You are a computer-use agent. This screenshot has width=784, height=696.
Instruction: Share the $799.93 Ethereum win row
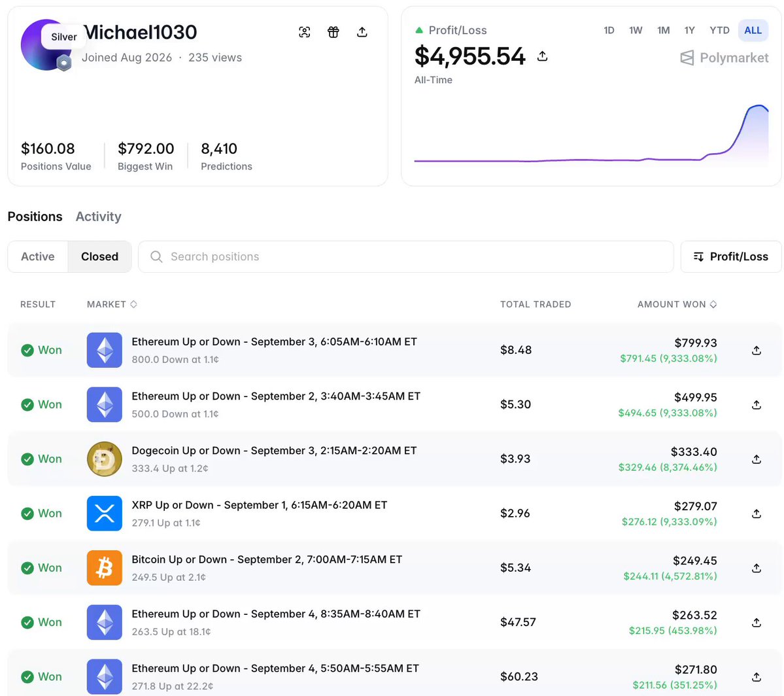pos(757,350)
